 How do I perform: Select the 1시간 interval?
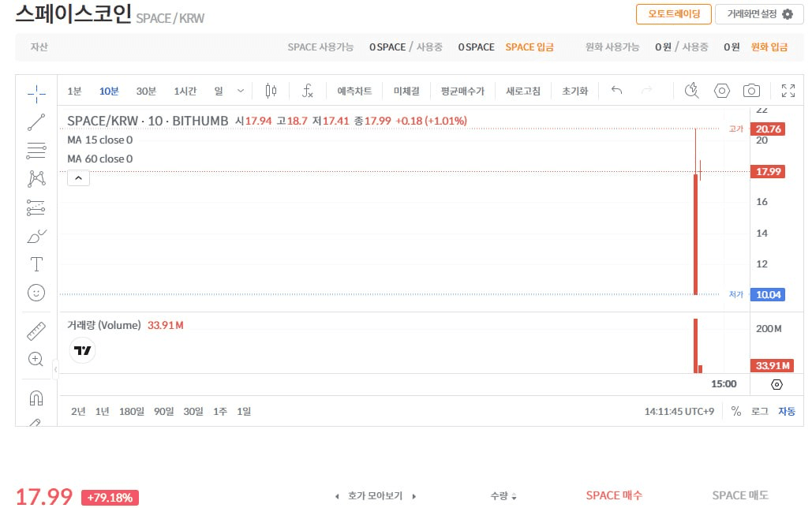[185, 92]
